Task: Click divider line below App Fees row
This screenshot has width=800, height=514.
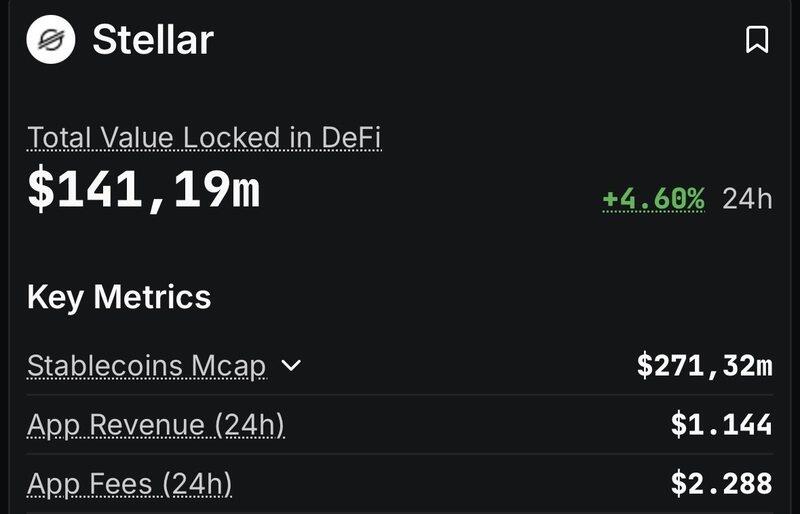Action: [400, 512]
